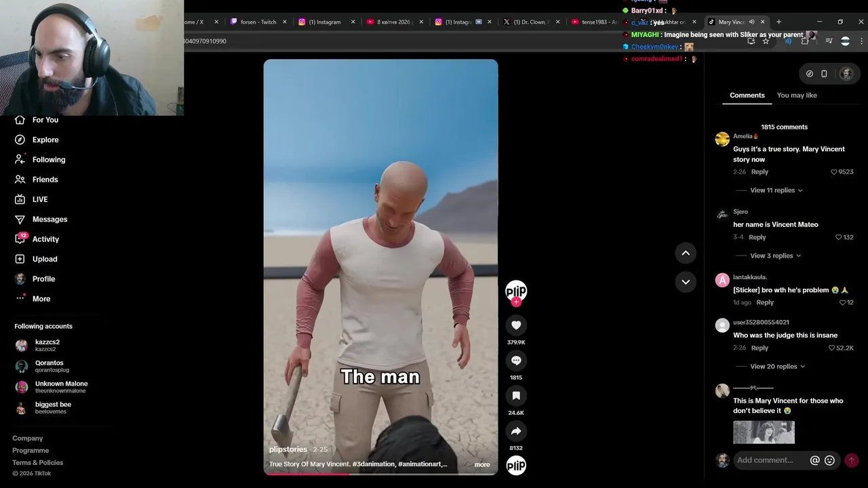Reply to Amelia's comment
The image size is (868, 488).
click(759, 172)
